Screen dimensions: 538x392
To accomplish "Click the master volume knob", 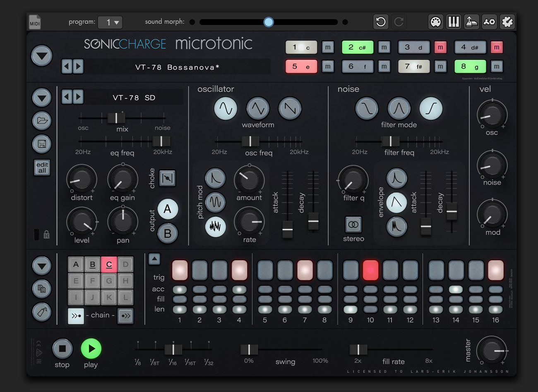I will 491,351.
